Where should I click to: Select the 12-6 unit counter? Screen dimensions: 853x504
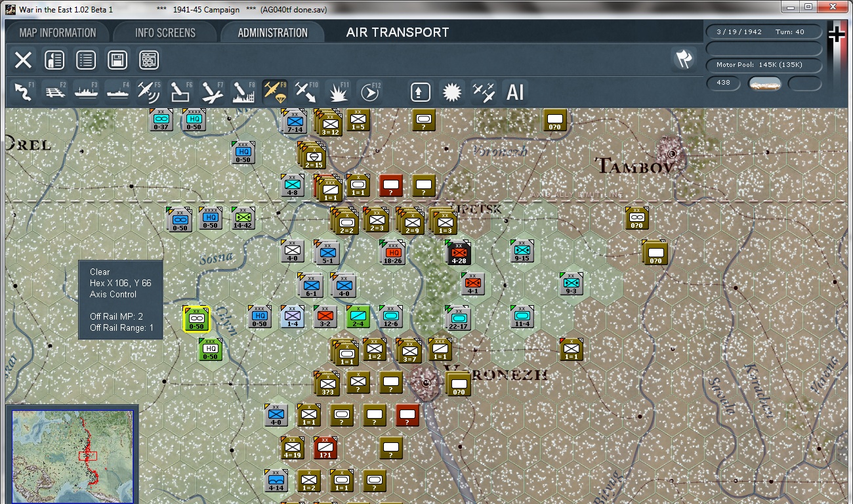point(391,317)
